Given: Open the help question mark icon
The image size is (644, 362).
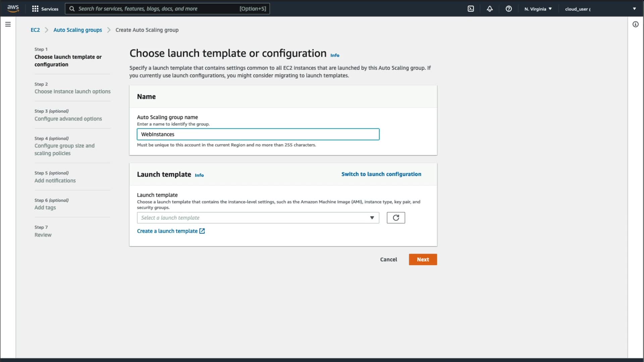Looking at the screenshot, I should pyautogui.click(x=508, y=9).
